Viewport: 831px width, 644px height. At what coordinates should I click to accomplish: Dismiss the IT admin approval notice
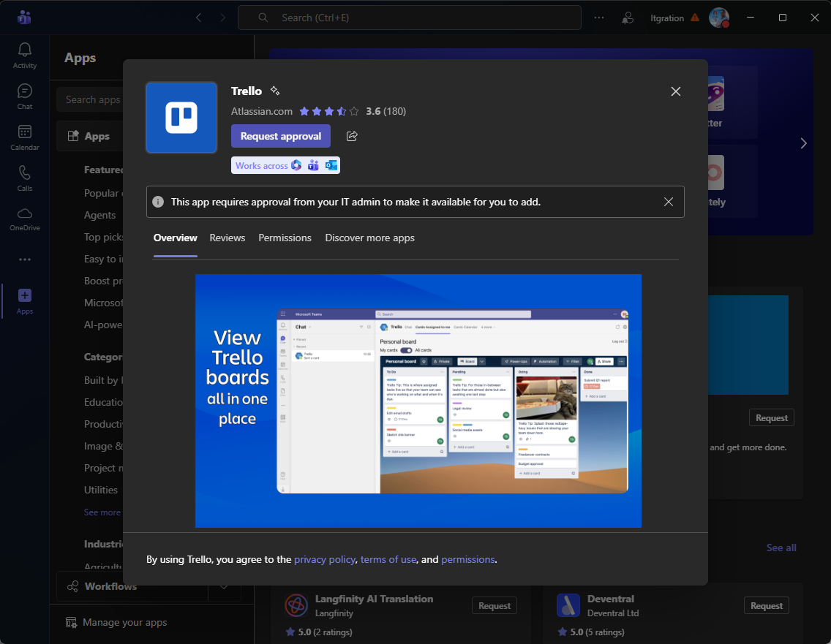click(x=669, y=202)
